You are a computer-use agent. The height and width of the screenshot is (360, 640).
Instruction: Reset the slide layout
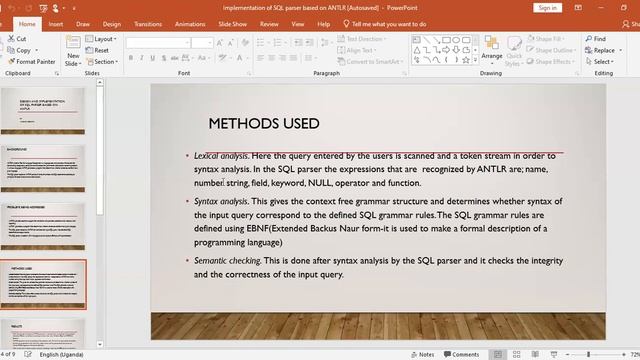tap(97, 50)
